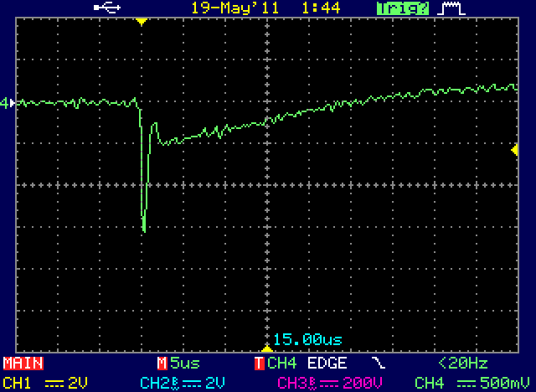Click the CH2 channel label

coord(155,383)
